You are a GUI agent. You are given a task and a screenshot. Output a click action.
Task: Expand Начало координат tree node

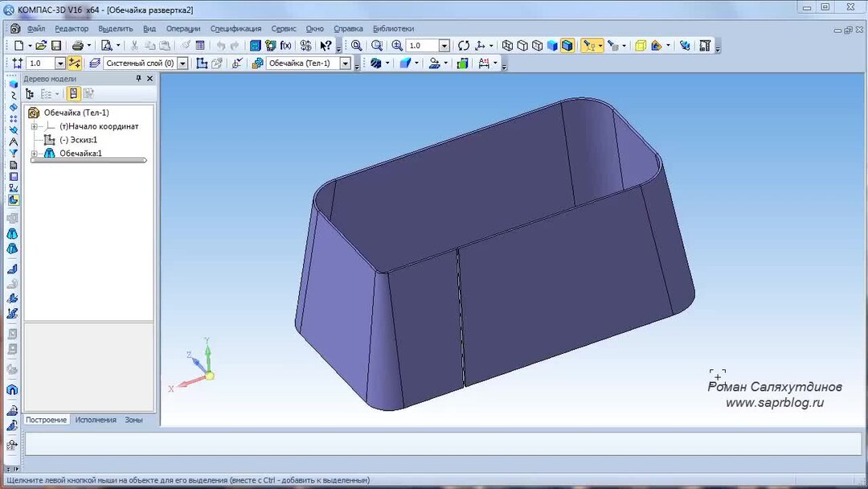35,127
